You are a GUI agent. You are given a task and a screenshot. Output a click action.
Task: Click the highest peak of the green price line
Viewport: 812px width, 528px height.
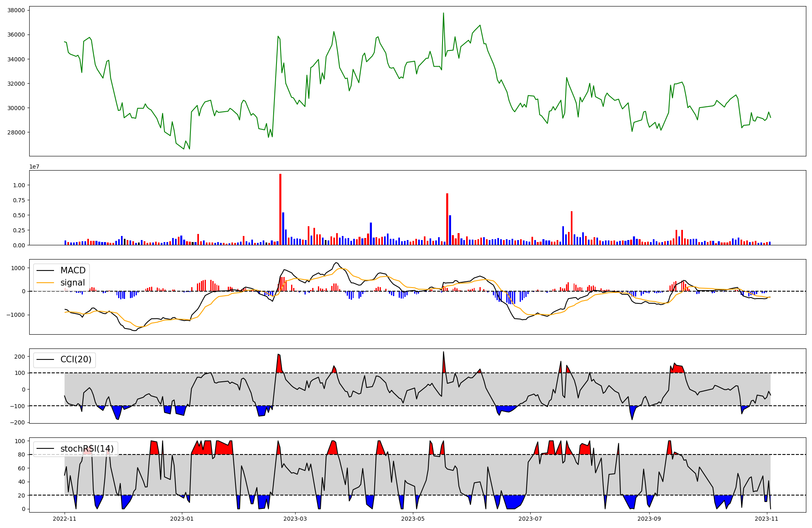pyautogui.click(x=443, y=13)
